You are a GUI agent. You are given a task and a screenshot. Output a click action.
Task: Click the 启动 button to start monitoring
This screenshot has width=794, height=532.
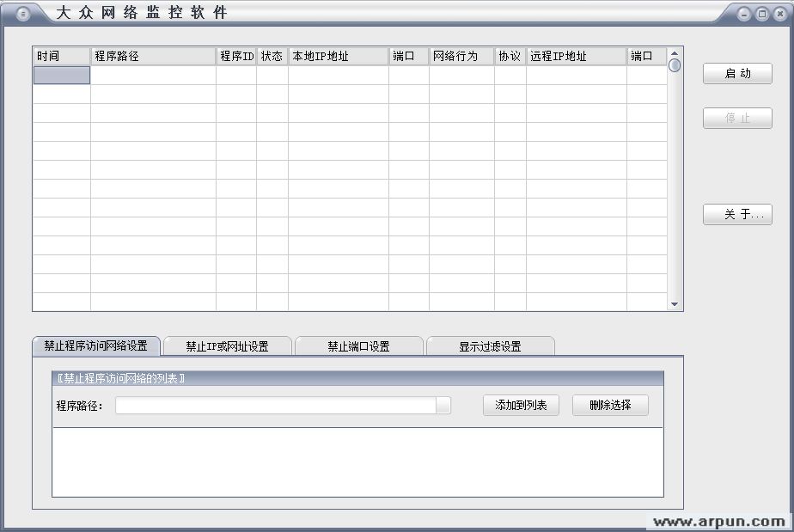[737, 73]
